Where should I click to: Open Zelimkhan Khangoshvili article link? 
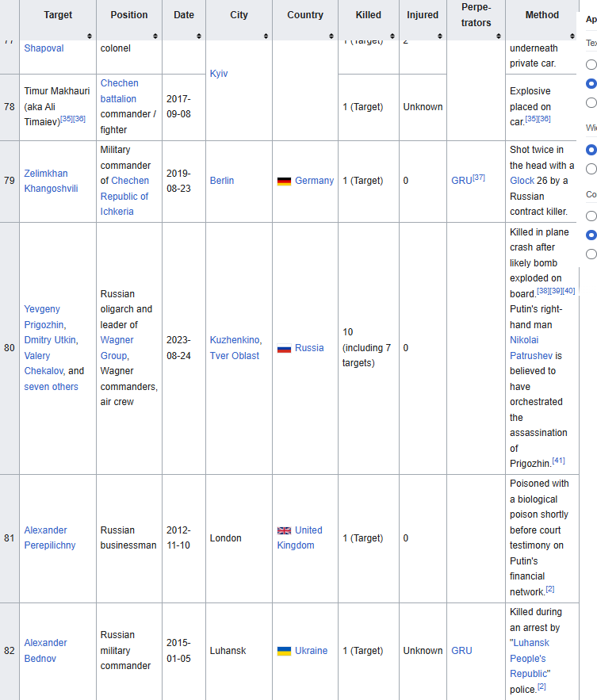(x=51, y=181)
